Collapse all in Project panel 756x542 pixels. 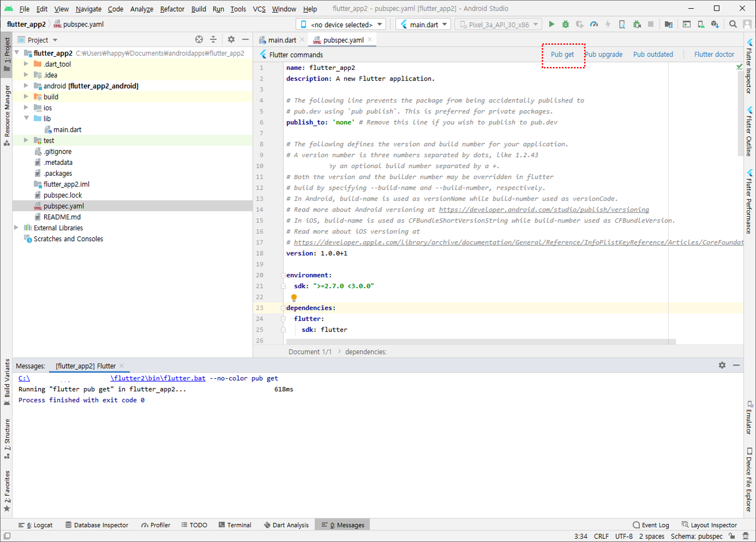[213, 40]
